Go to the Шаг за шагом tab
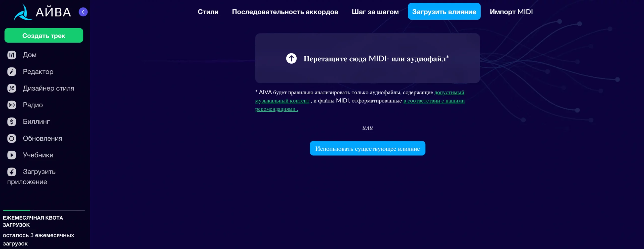 (x=375, y=12)
